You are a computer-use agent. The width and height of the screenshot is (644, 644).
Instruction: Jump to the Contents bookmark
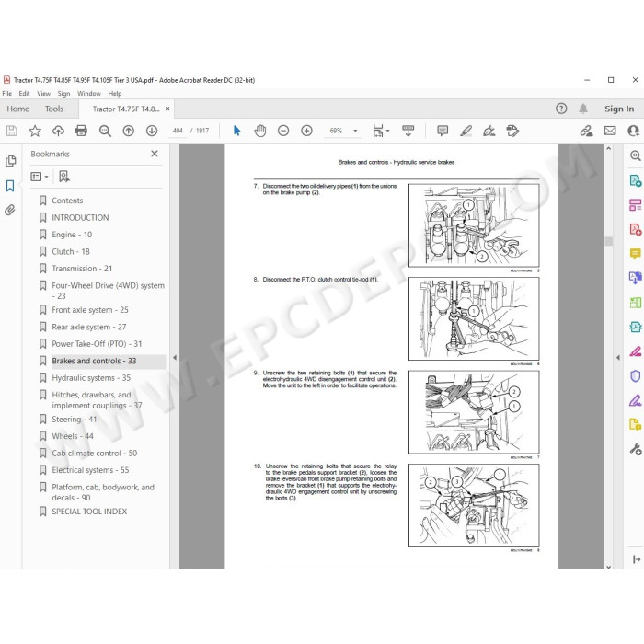click(x=67, y=201)
